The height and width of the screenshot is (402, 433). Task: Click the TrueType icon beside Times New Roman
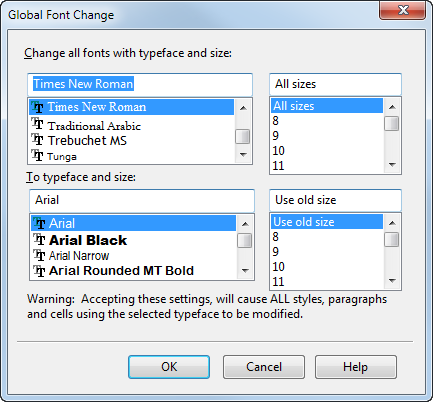(x=37, y=107)
